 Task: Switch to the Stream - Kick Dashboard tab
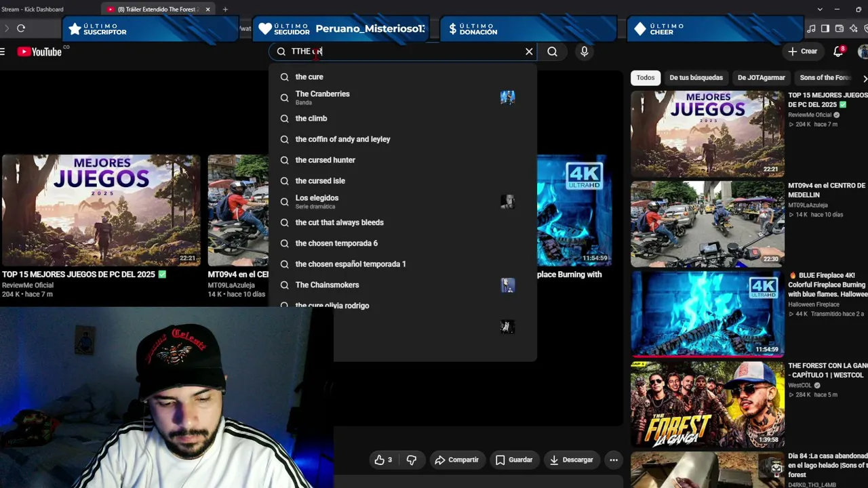33,9
